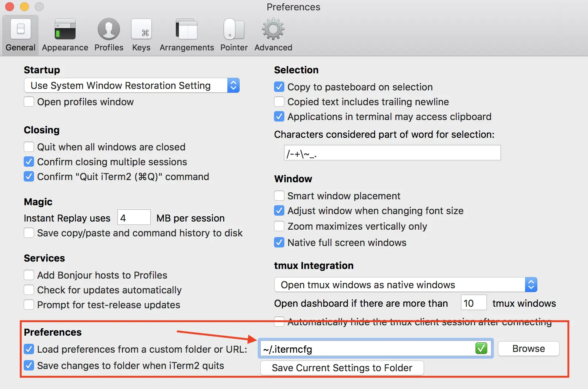588x389 pixels.
Task: Open the tmux windows mode dropdown
Action: (x=405, y=285)
